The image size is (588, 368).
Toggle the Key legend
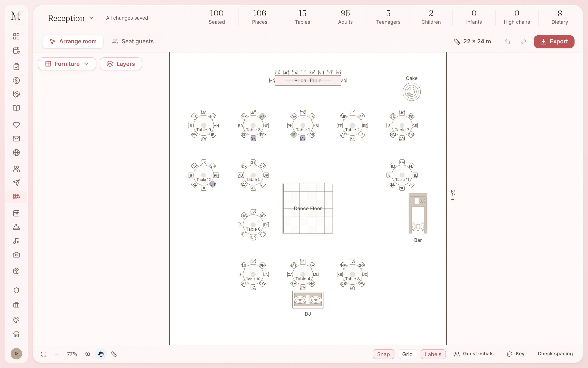(516, 354)
